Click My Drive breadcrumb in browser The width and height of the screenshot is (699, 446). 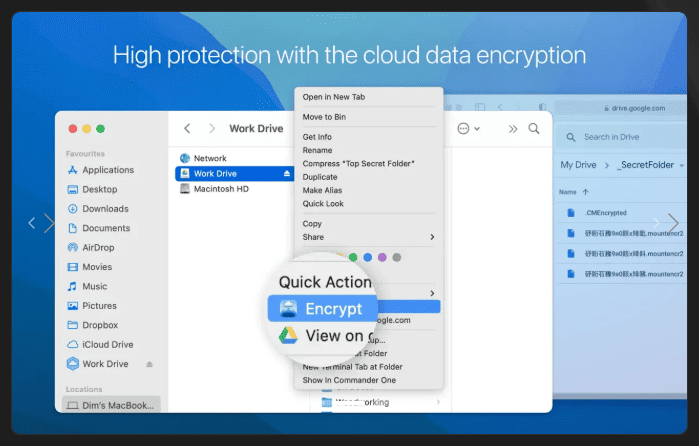coord(578,165)
